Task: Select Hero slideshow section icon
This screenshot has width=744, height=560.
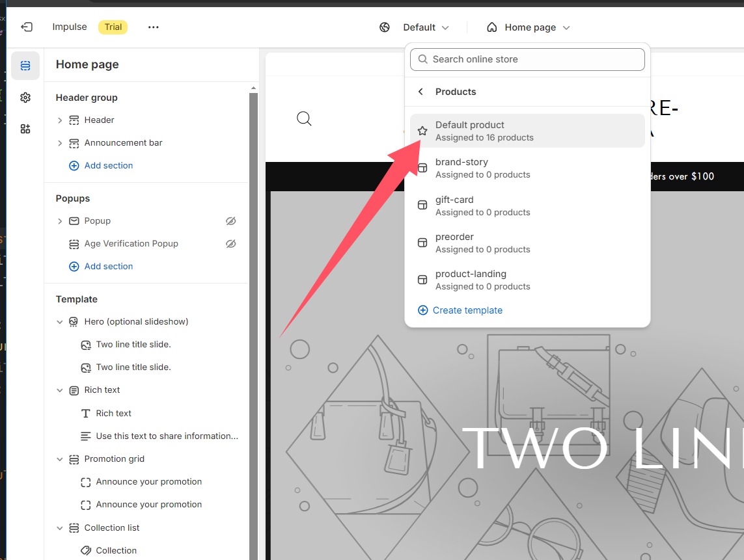Action: (74, 322)
